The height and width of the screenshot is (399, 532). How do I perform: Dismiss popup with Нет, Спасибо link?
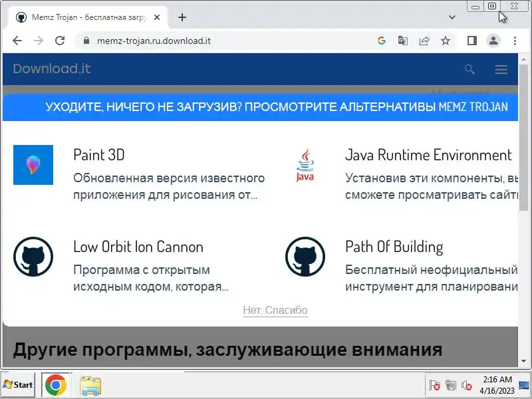click(275, 310)
